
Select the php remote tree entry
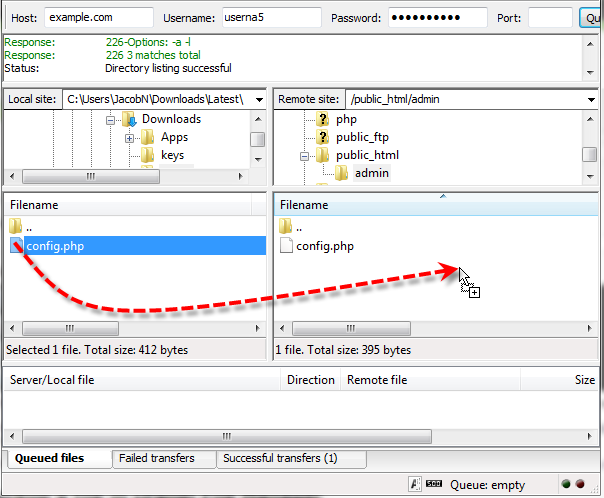click(346, 119)
